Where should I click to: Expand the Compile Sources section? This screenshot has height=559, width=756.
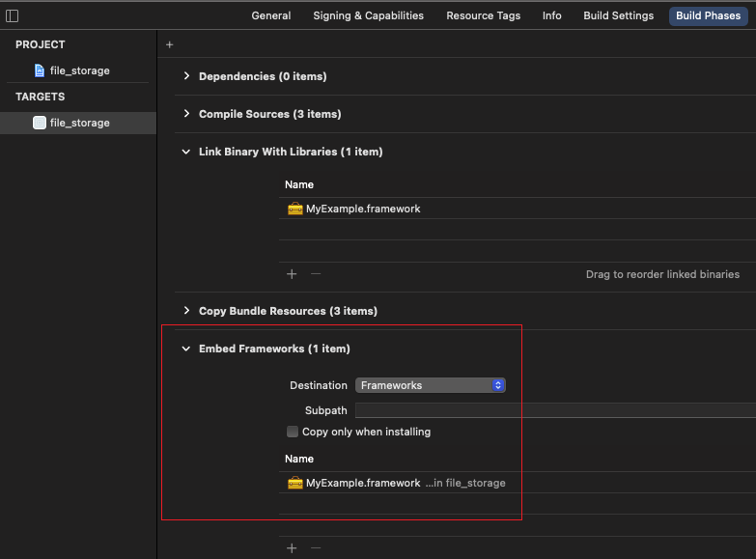tap(186, 114)
